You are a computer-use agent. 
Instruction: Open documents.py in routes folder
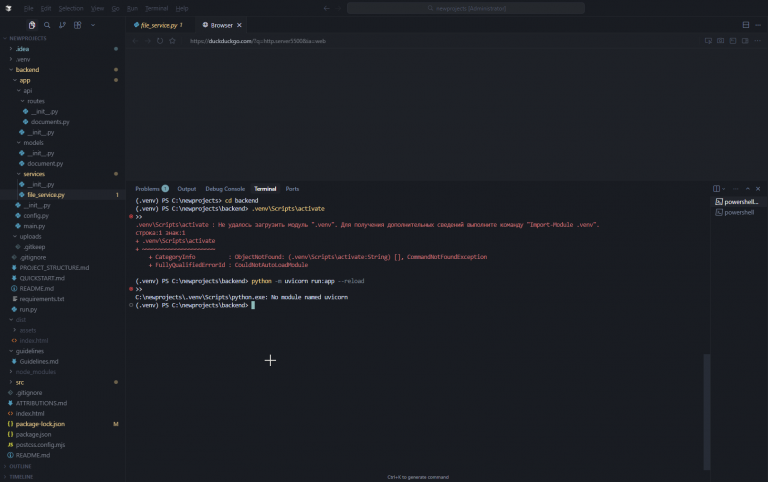tap(50, 122)
